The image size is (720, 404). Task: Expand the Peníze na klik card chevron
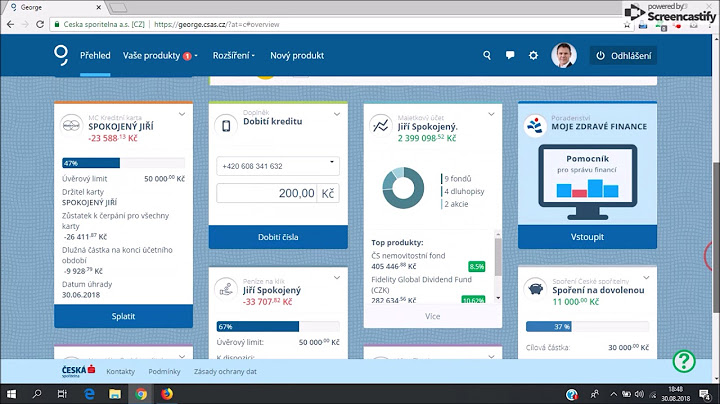point(337,277)
